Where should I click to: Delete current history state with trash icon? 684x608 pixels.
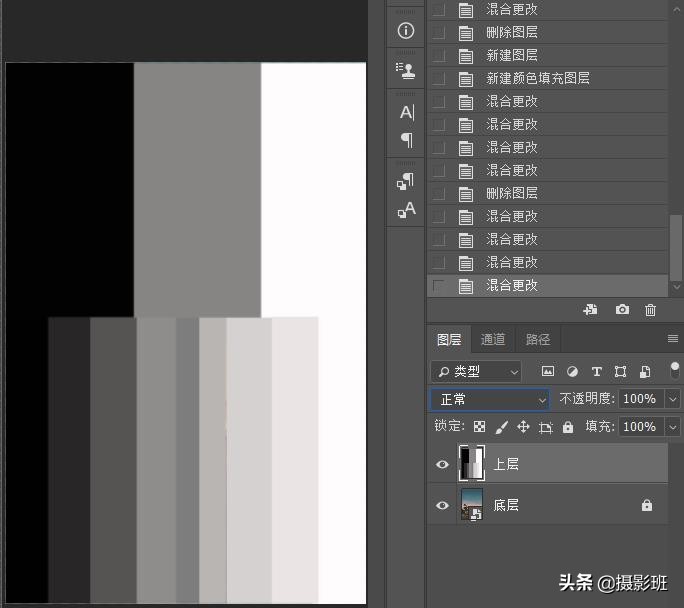tap(650, 310)
